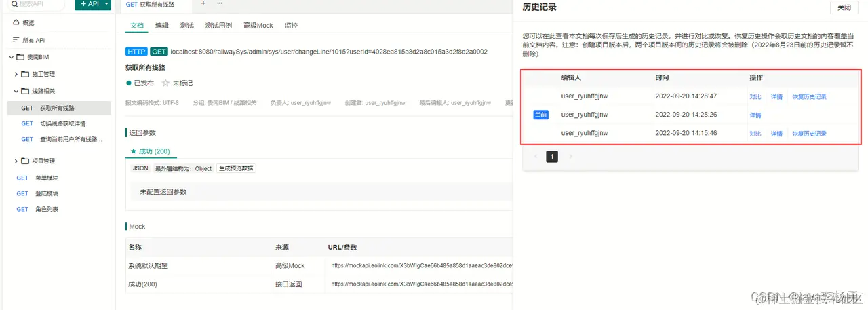This screenshot has height=310, width=868.
Task: Open GET 切换线路获取详情 API
Action: pyautogui.click(x=59, y=123)
